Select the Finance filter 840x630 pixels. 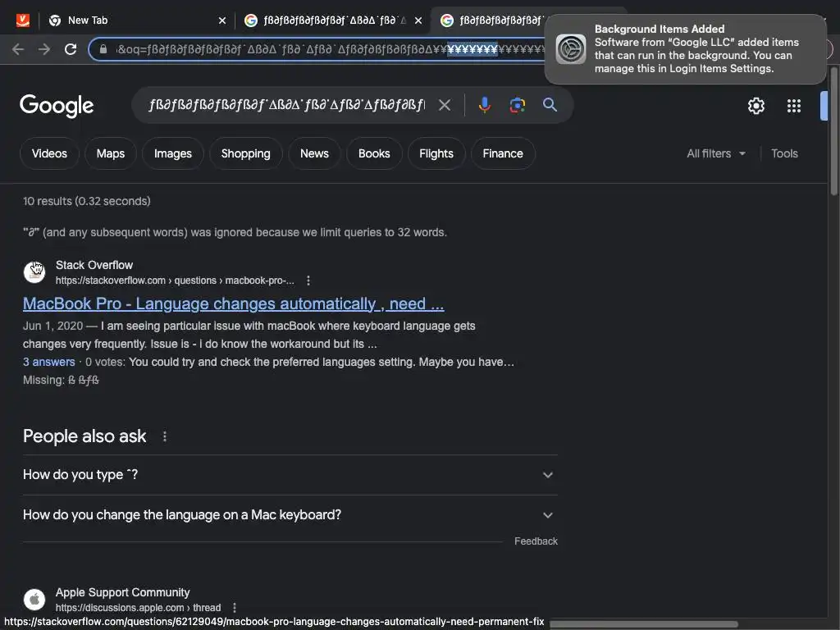click(503, 153)
